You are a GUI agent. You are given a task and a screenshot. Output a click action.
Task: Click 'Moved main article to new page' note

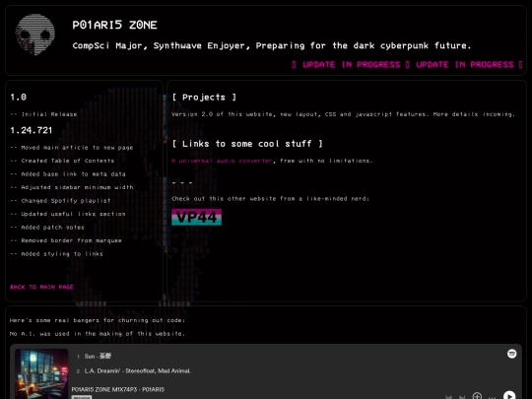coord(72,148)
